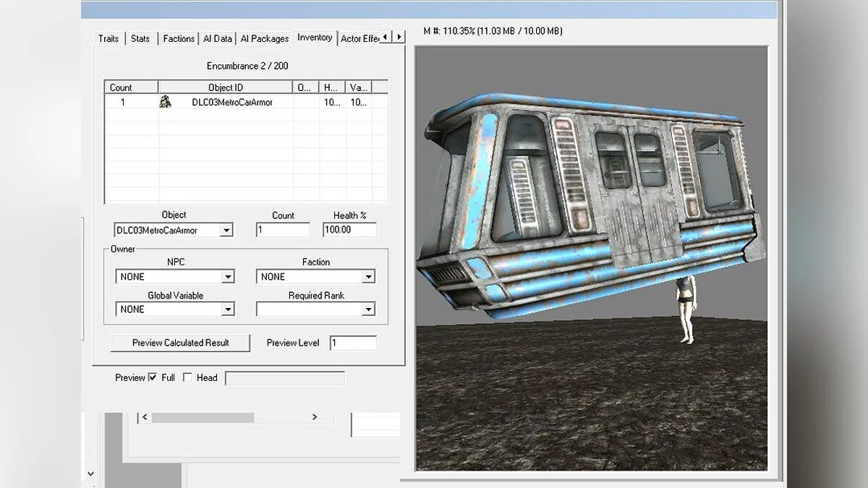Image resolution: width=868 pixels, height=488 pixels.
Task: Click the Preview Calculated Result button
Action: coord(180,343)
